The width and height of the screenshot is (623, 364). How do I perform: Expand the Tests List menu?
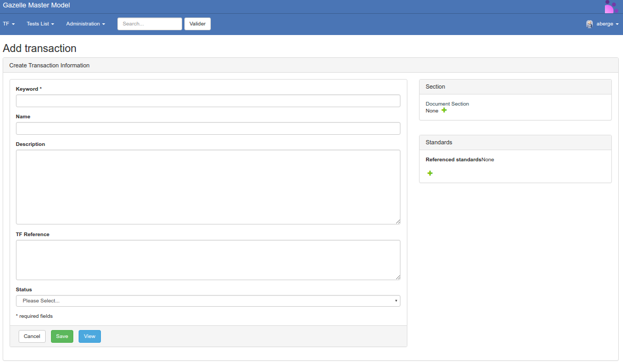(40, 24)
